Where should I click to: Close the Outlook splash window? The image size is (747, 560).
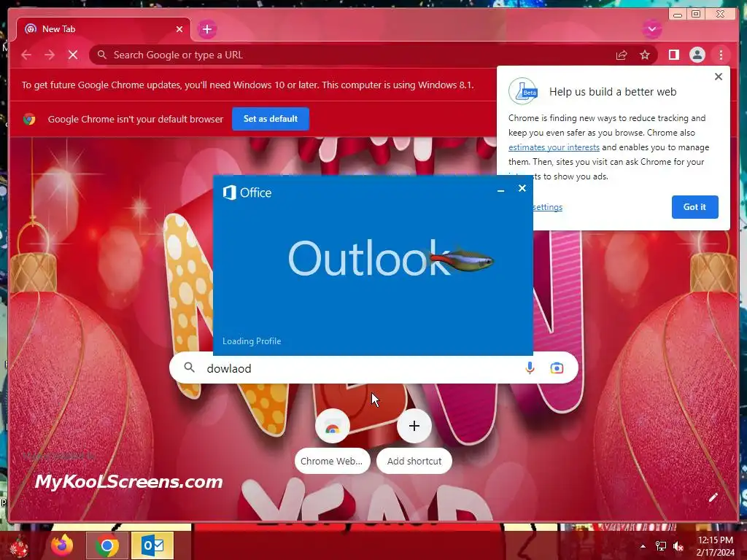tap(522, 188)
